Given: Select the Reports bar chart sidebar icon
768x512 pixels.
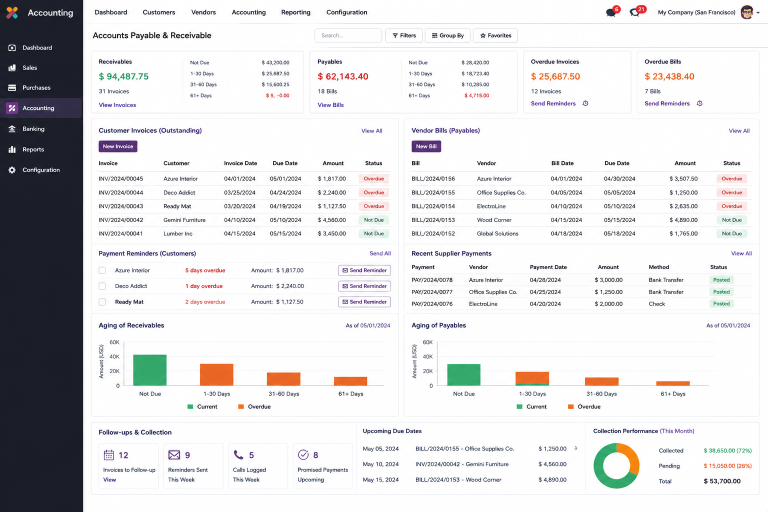Looking at the screenshot, I should coord(12,149).
